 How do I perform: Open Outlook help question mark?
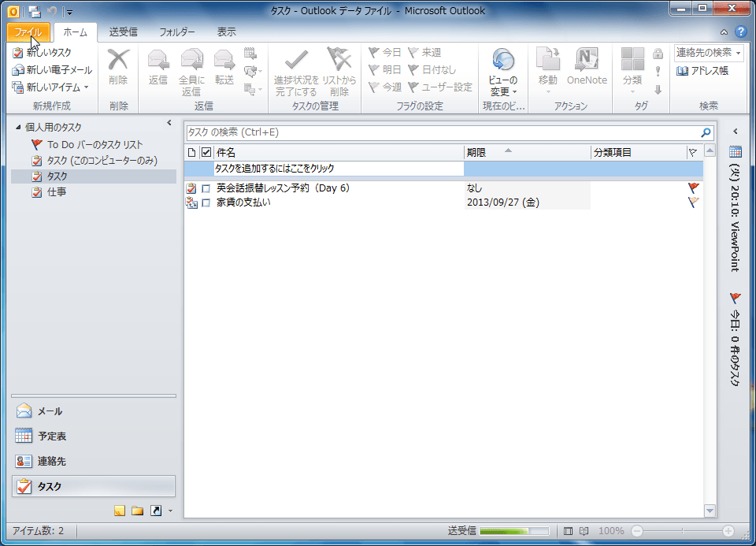coord(740,32)
